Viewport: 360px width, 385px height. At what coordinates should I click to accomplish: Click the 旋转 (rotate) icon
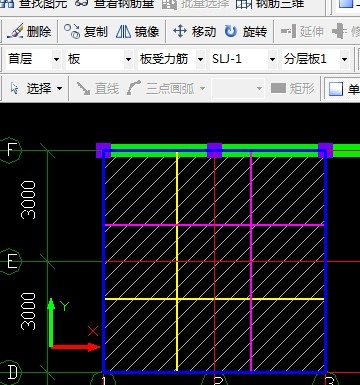[x=231, y=32]
